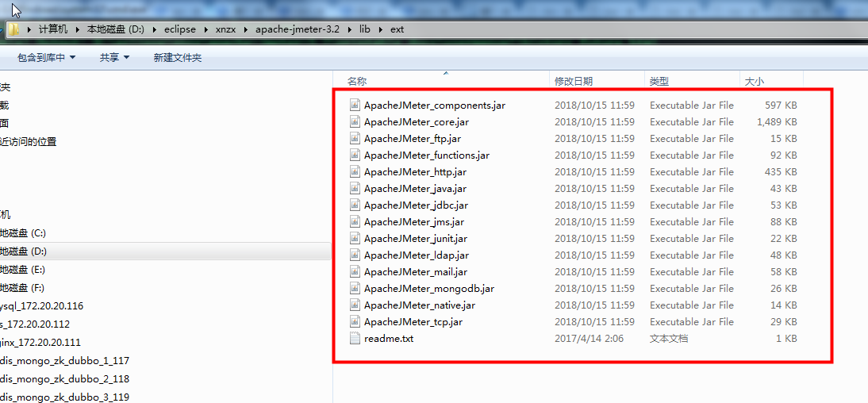The image size is (868, 403).
Task: Open the 共享 dropdown menu
Action: click(x=114, y=58)
